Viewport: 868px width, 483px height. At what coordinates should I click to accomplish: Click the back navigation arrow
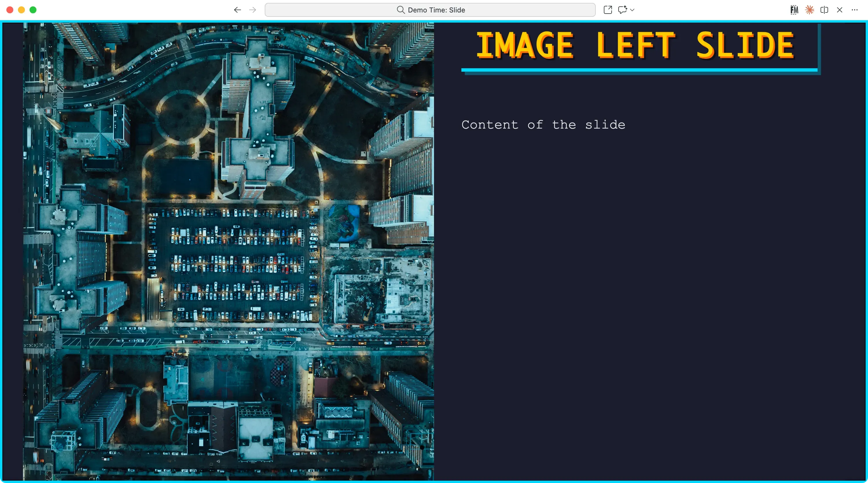click(237, 10)
